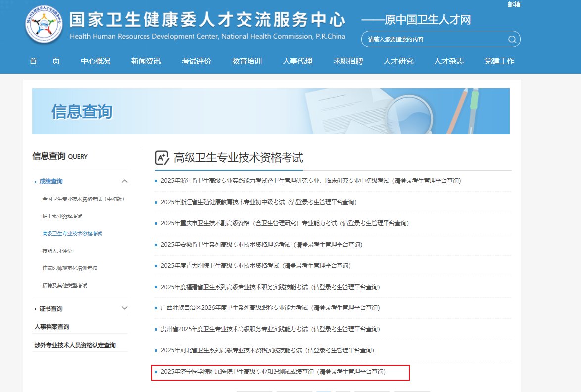581x392 pixels.
Task: Open 2025年重庆市卫生技术副高级资格 exam link
Action: (x=285, y=223)
